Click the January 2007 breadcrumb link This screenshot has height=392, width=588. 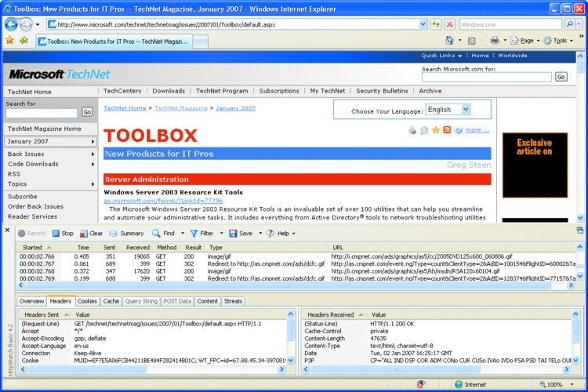point(235,108)
